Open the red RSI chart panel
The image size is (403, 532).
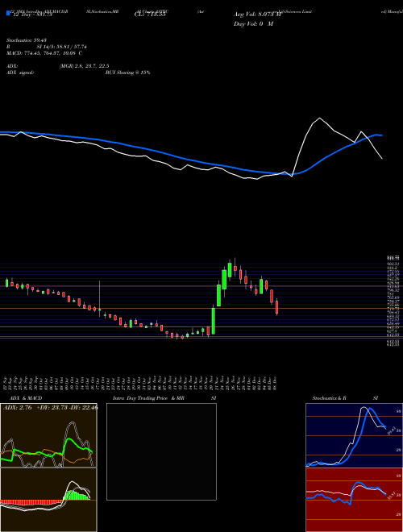pos(354,500)
